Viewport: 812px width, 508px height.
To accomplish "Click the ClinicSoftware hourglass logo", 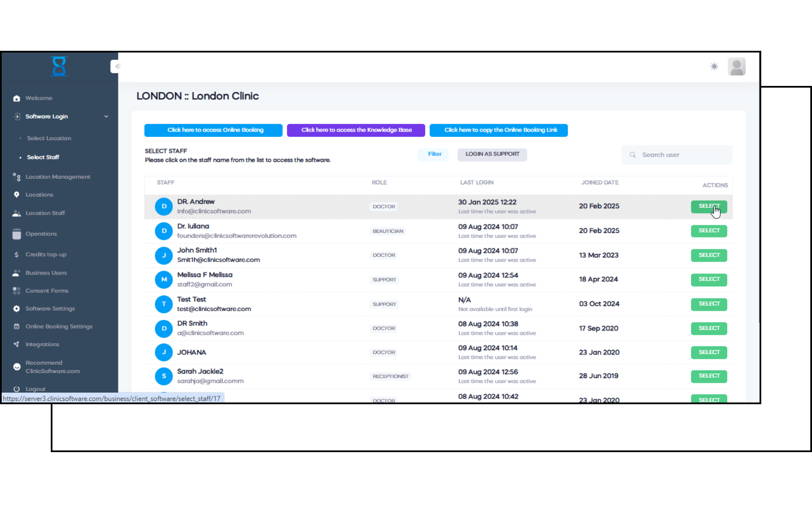I will click(59, 66).
